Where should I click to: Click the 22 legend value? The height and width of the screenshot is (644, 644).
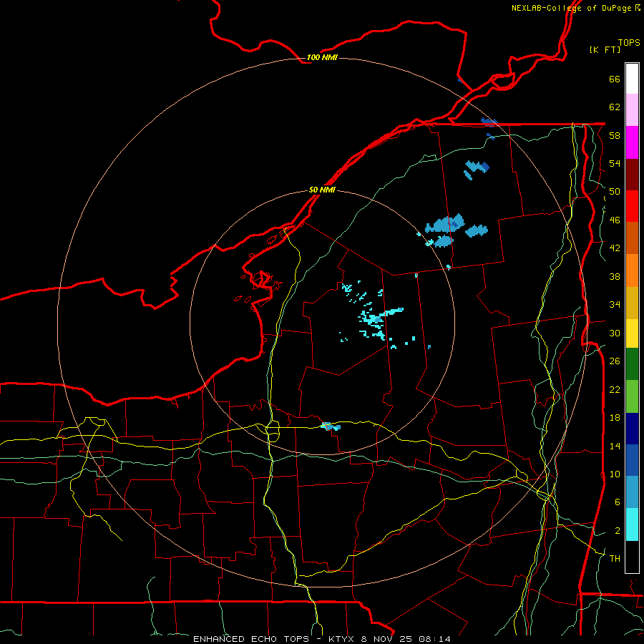(x=615, y=389)
